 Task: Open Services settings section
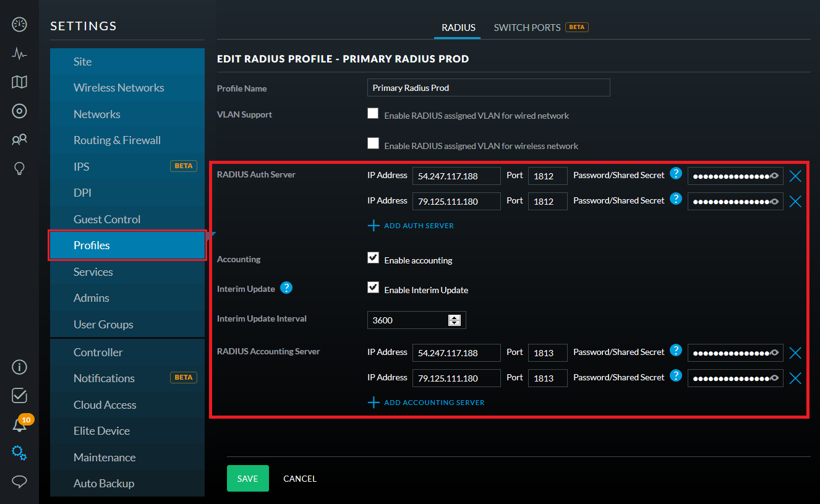(127, 271)
